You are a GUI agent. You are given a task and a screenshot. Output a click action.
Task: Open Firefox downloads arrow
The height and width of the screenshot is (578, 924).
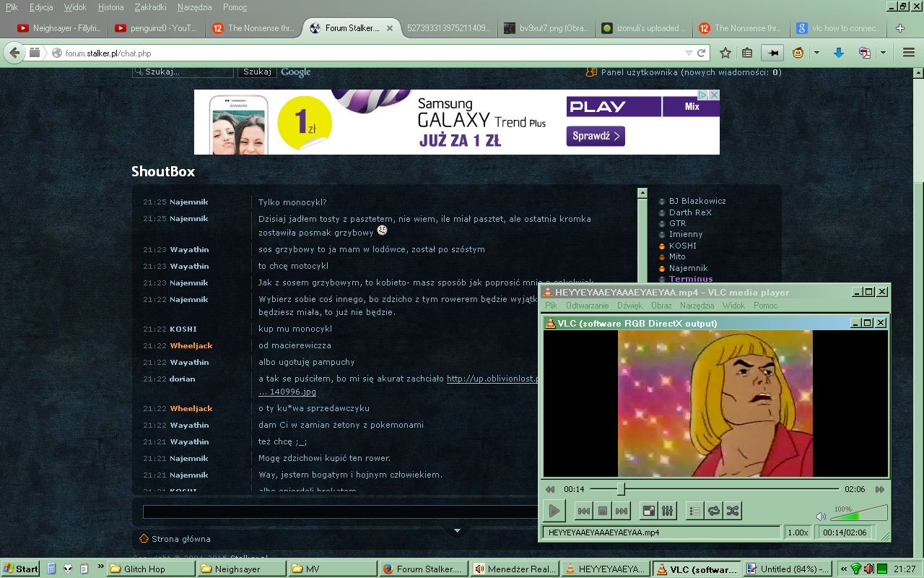(839, 53)
